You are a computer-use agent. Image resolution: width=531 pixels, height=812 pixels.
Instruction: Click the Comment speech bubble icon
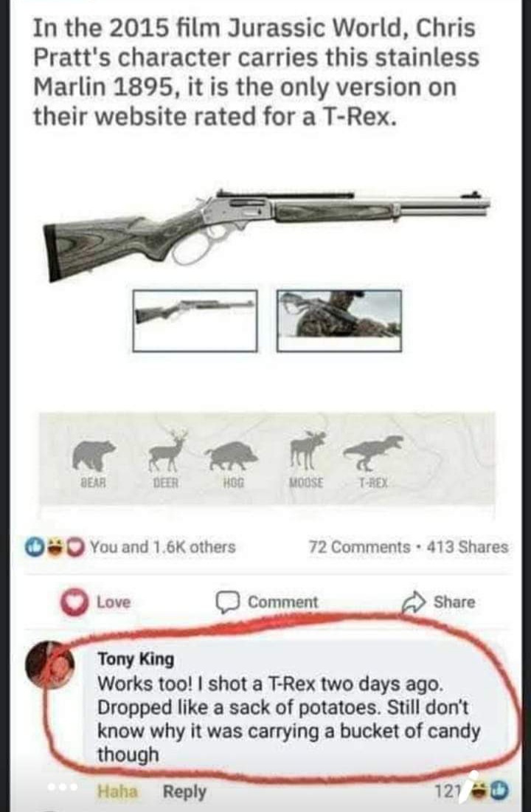(x=227, y=602)
